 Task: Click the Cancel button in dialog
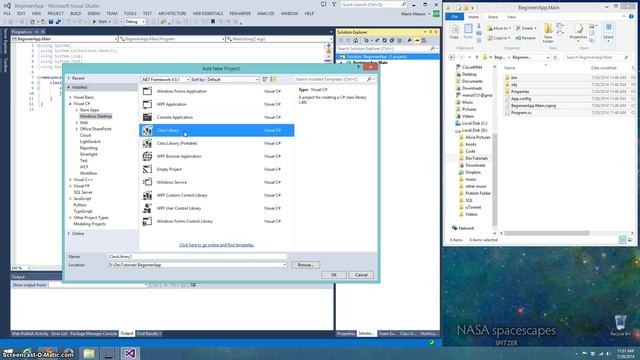pos(361,275)
